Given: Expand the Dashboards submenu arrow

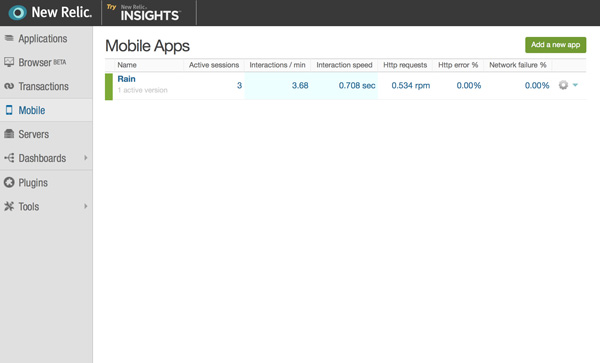Looking at the screenshot, I should tap(86, 158).
